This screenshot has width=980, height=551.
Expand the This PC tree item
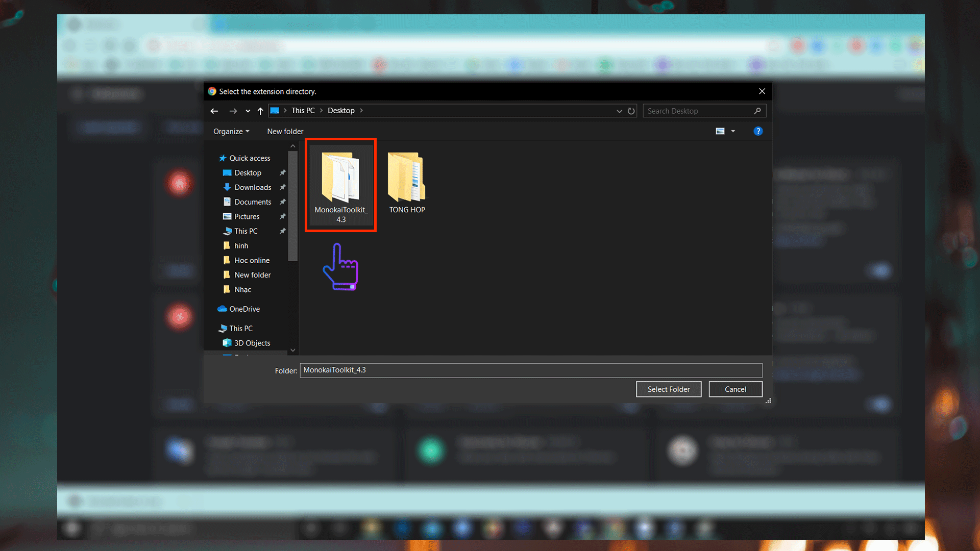coord(214,328)
